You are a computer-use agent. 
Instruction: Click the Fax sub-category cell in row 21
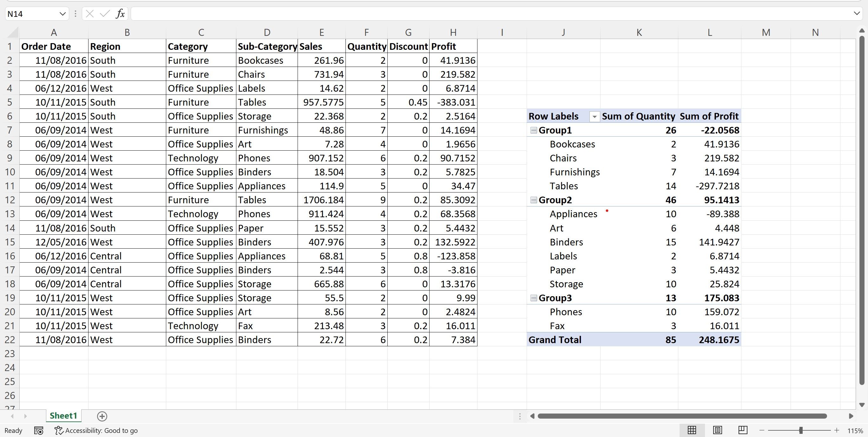pyautogui.click(x=267, y=326)
